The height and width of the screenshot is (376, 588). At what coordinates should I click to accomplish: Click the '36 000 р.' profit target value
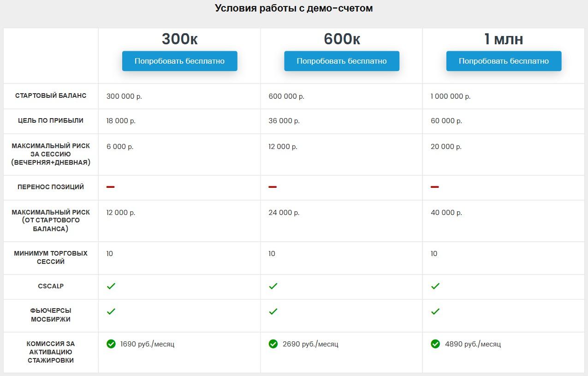click(x=284, y=121)
